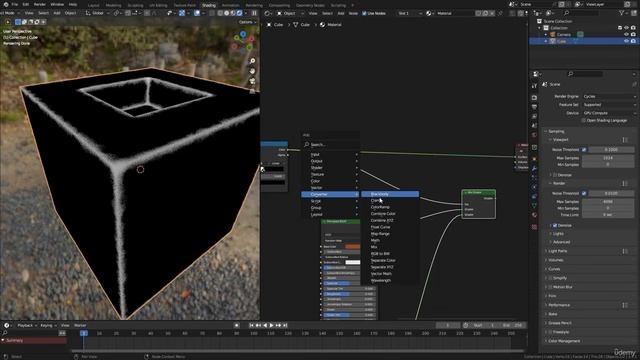Open Render Engine Cycles dropdown

[609, 96]
